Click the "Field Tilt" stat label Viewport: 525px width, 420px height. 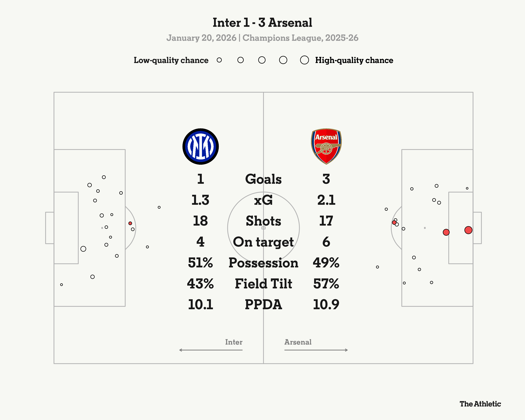click(263, 284)
